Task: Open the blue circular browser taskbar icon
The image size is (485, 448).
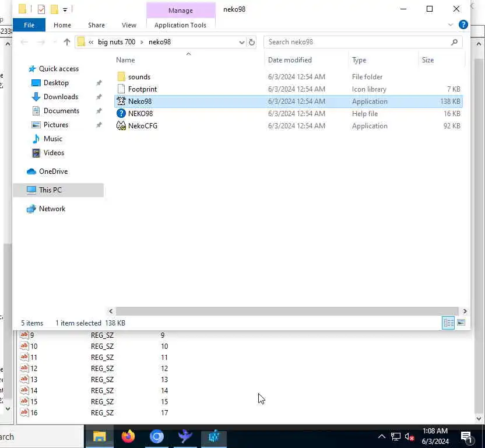Action: click(156, 436)
